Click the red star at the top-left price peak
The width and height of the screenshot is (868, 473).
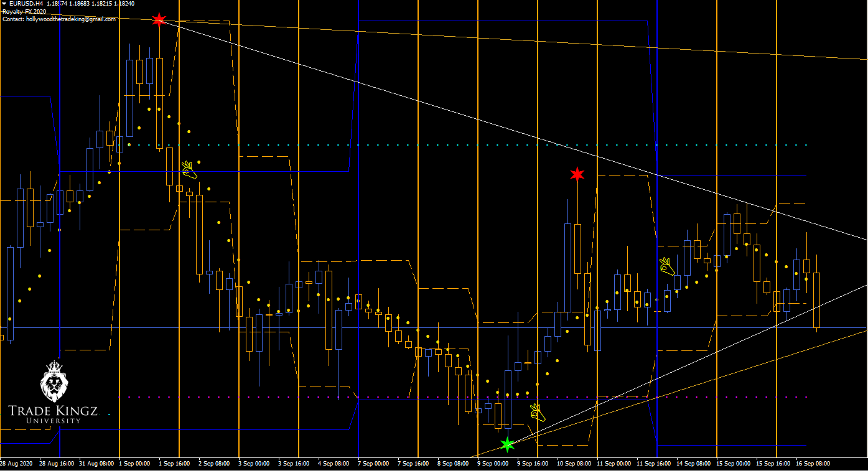point(159,20)
